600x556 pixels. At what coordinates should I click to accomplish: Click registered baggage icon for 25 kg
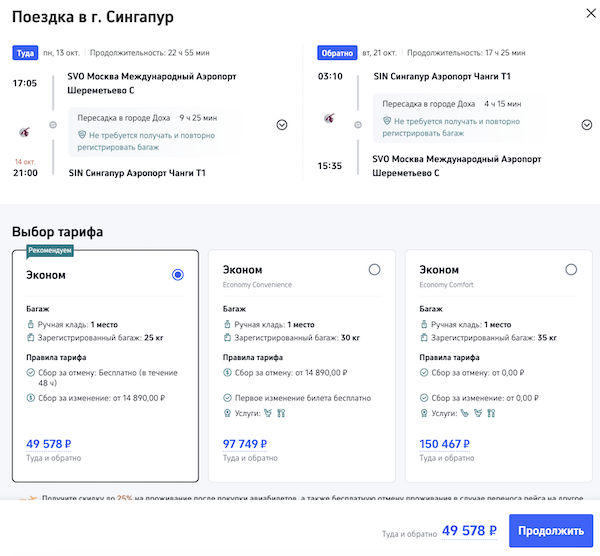[x=30, y=338]
